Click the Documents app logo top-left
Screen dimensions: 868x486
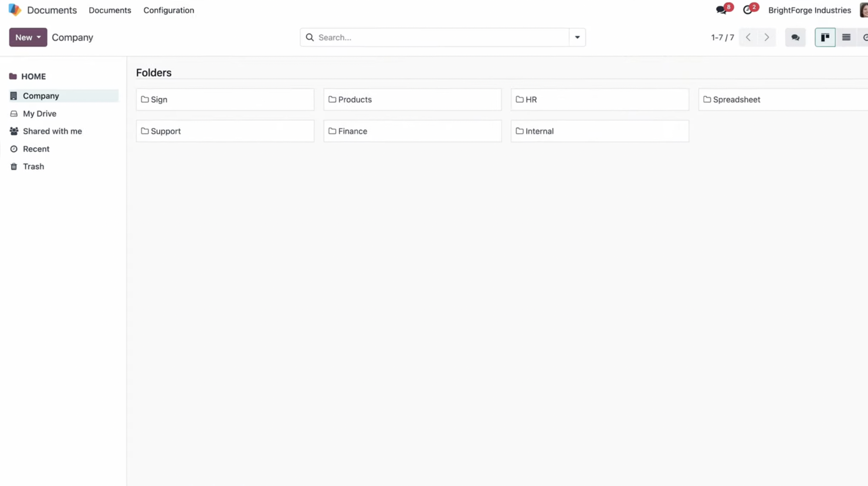coord(15,9)
